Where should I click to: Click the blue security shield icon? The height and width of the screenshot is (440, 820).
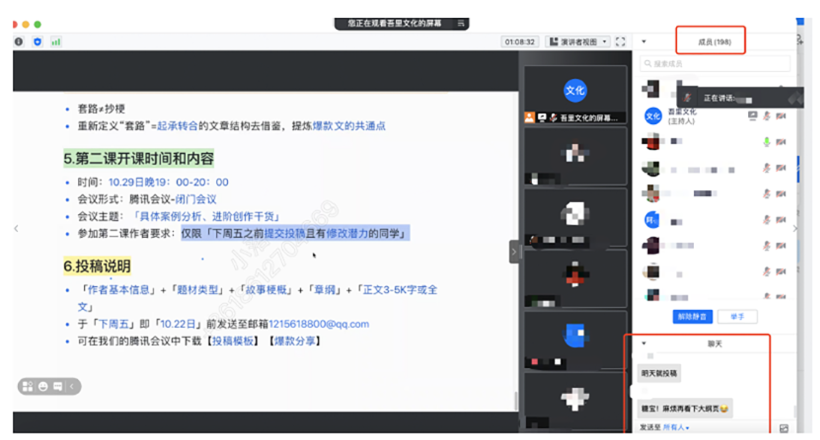37,42
